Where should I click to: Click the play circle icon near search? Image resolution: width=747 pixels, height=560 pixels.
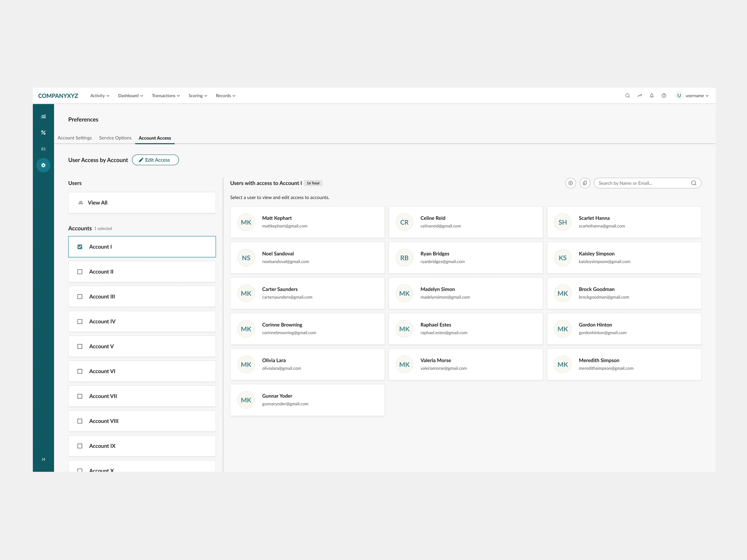[x=571, y=183]
